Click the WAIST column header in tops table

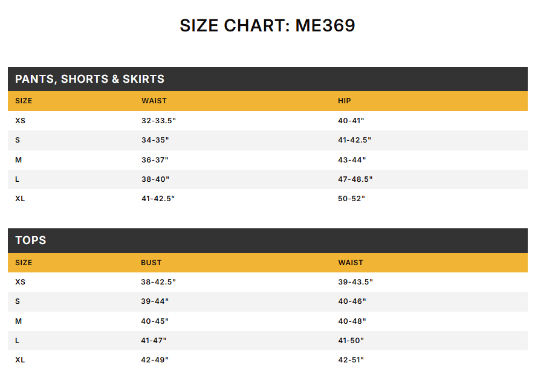[x=351, y=263]
